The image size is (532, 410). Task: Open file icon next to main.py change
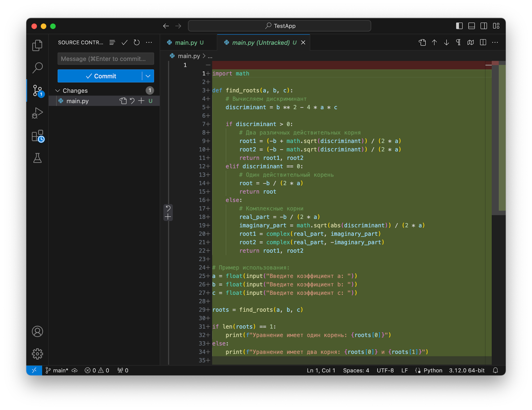[123, 101]
